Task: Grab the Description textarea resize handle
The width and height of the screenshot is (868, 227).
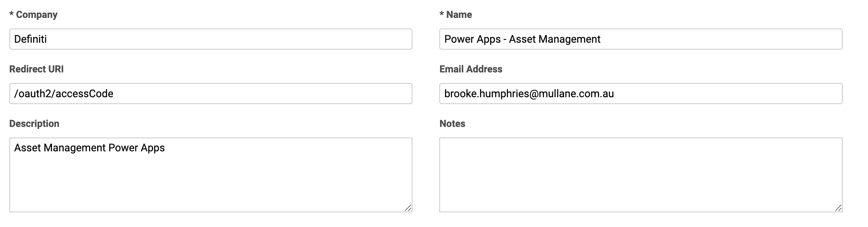Action: click(408, 208)
